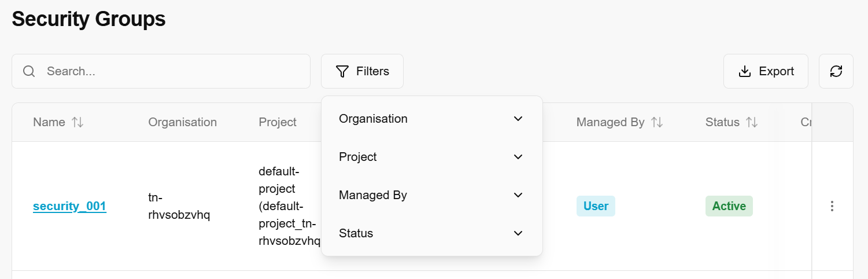Screen dimensions: 868x279
Task: Sort by Status column arrows
Action: tap(752, 122)
